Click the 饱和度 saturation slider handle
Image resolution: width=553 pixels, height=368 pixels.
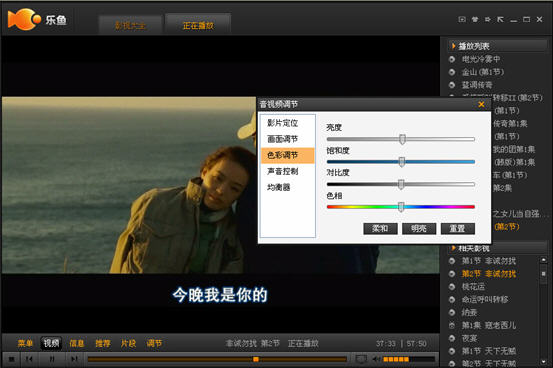click(x=402, y=162)
